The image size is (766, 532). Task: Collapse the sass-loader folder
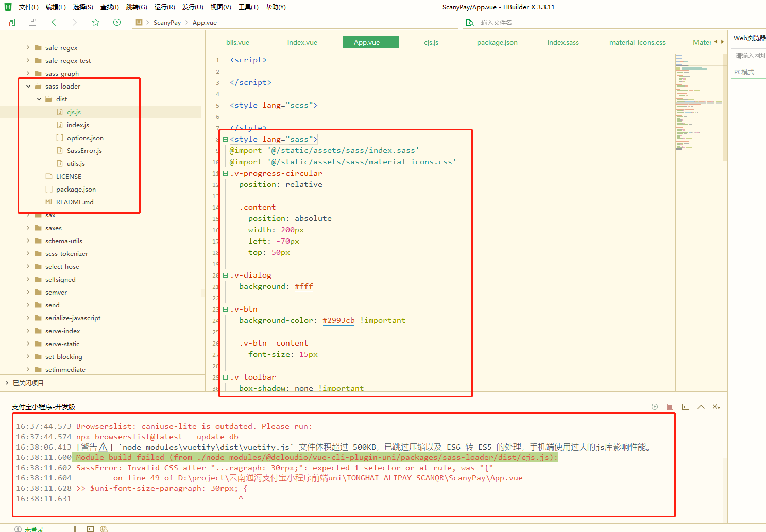pyautogui.click(x=28, y=86)
